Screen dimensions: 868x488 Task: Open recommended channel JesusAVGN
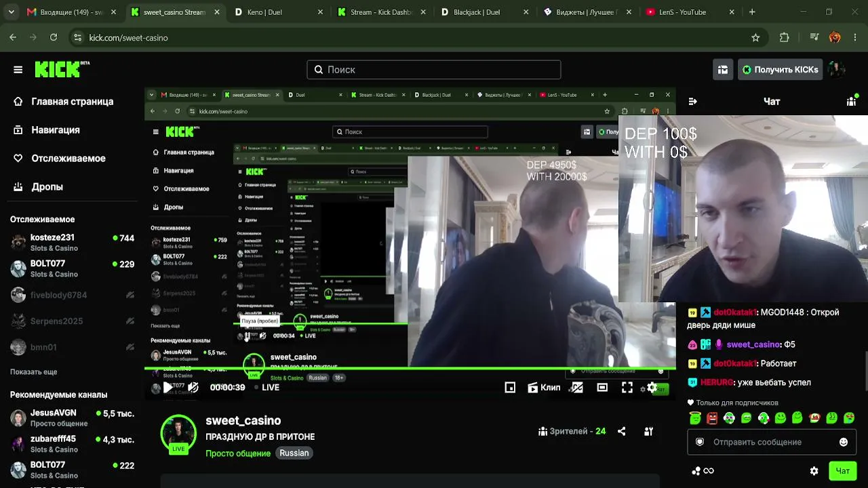pyautogui.click(x=72, y=418)
